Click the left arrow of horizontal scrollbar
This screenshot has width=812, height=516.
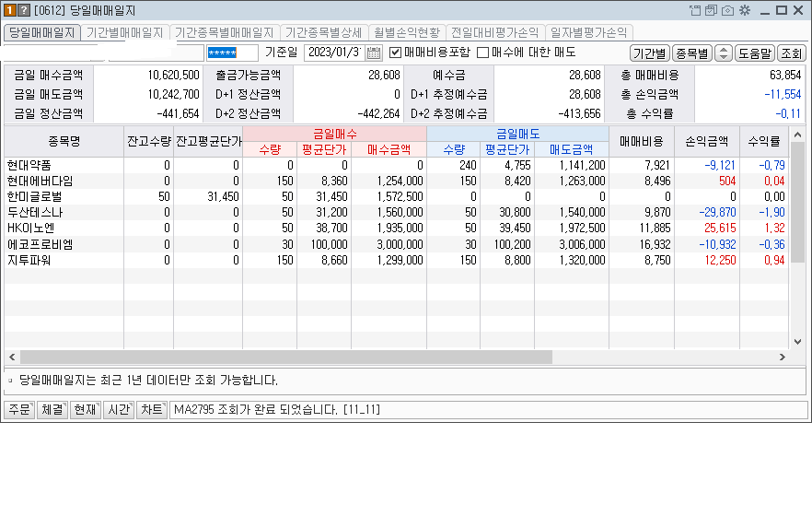(x=12, y=357)
